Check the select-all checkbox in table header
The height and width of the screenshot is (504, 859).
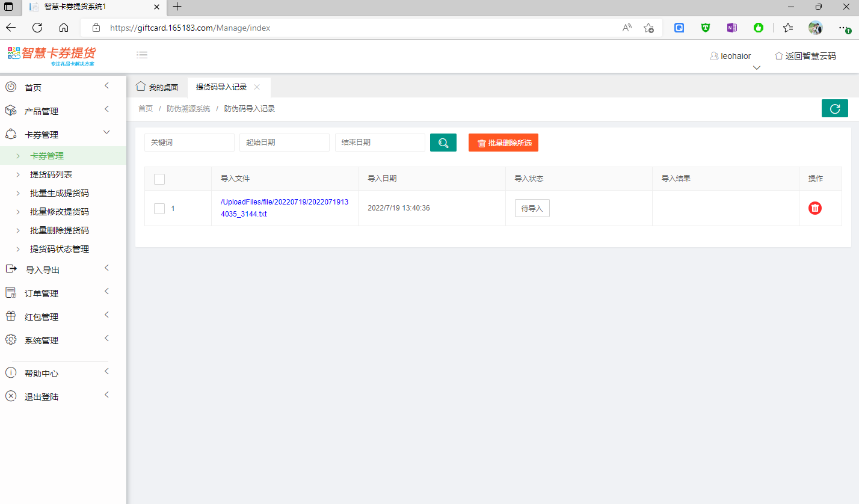159,179
